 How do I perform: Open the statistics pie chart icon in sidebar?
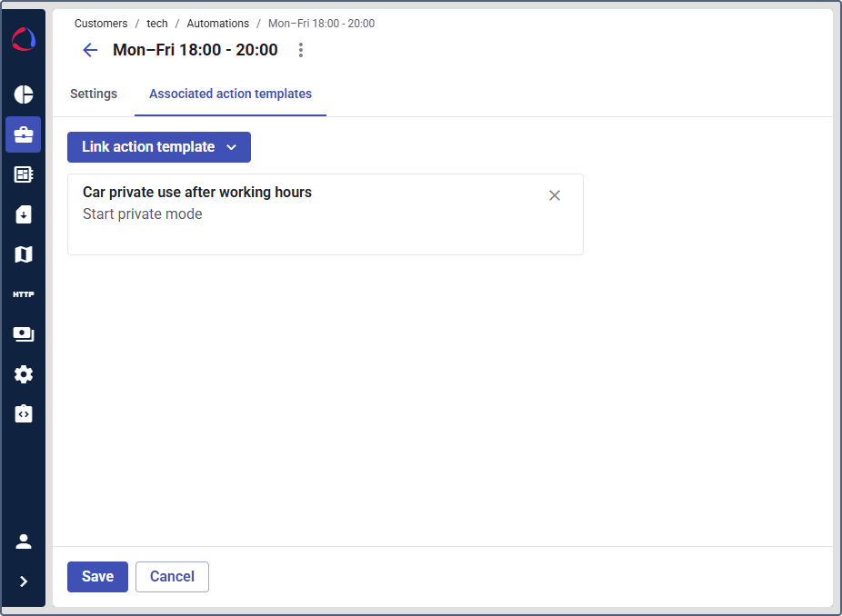pos(23,94)
